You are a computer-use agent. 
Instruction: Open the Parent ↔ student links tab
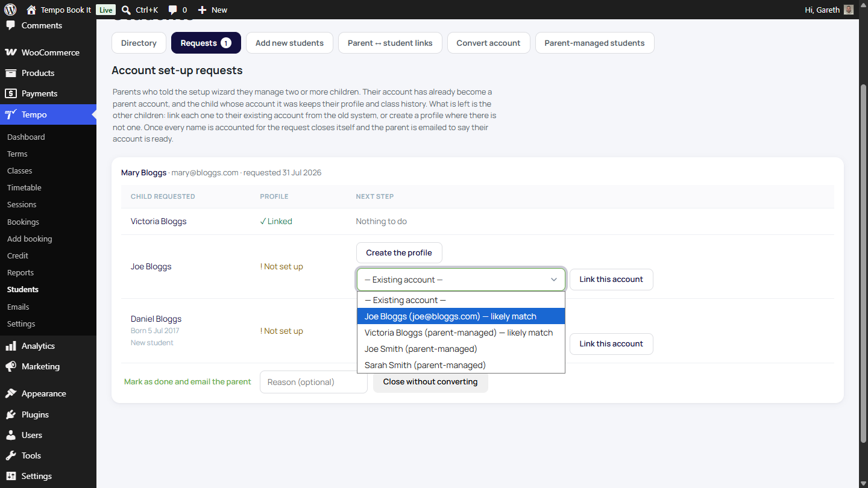click(390, 43)
